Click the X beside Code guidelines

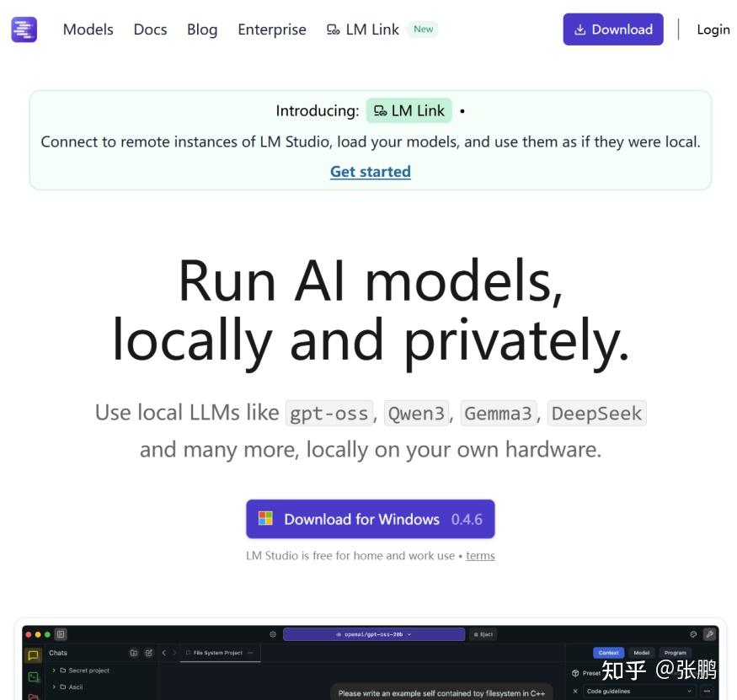(575, 691)
